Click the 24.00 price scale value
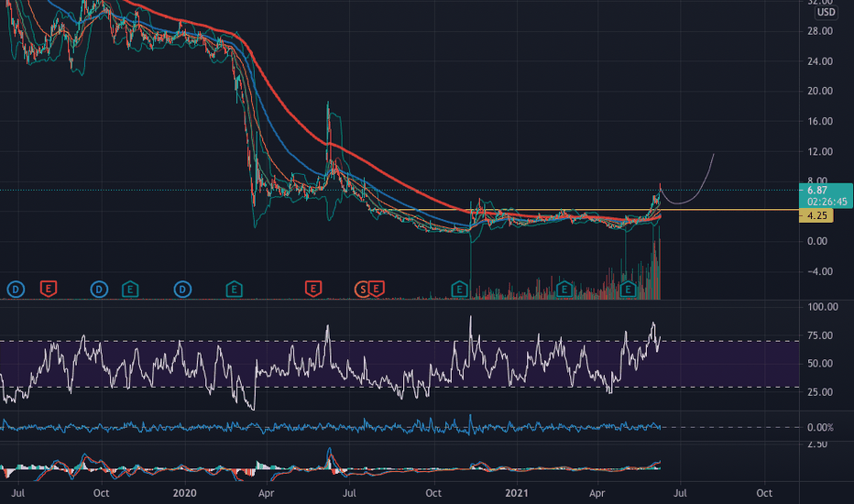This screenshot has height=504, width=854. point(820,61)
